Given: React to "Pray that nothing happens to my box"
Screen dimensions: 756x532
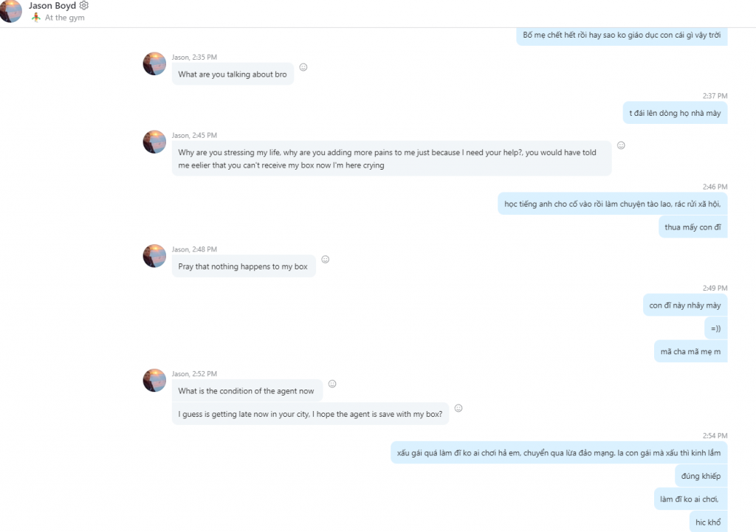Looking at the screenshot, I should [x=325, y=260].
